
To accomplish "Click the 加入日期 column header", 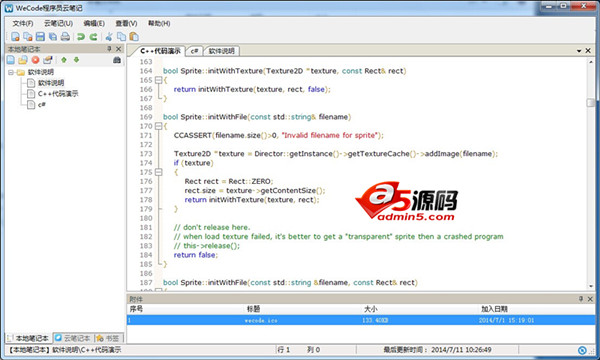I will (494, 309).
